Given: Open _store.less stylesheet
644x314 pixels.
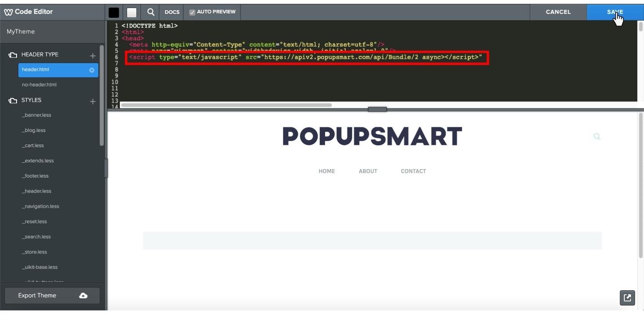Looking at the screenshot, I should point(34,253).
